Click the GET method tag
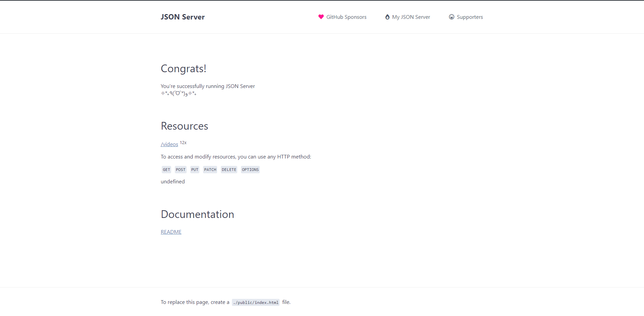The image size is (644, 316). tap(166, 170)
